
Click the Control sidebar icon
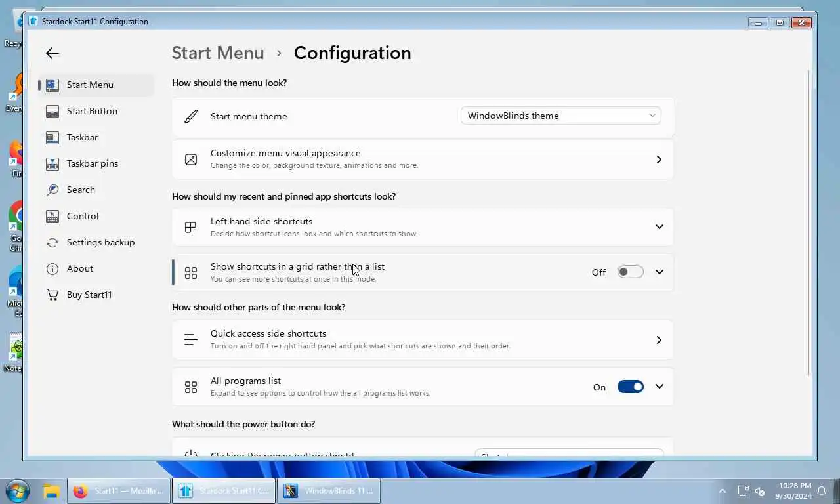[x=52, y=216]
